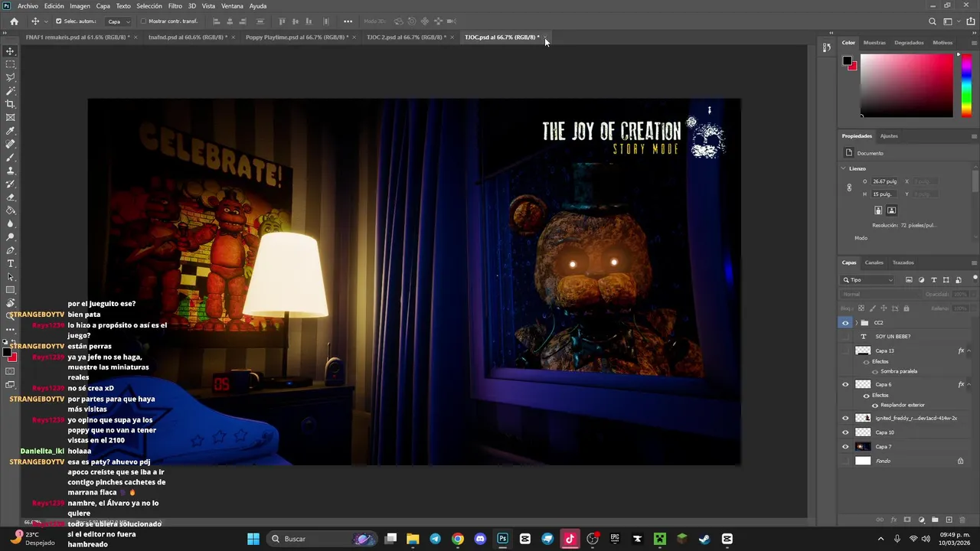Create a new group with folder icon
Image resolution: width=980 pixels, height=551 pixels.
point(935,520)
